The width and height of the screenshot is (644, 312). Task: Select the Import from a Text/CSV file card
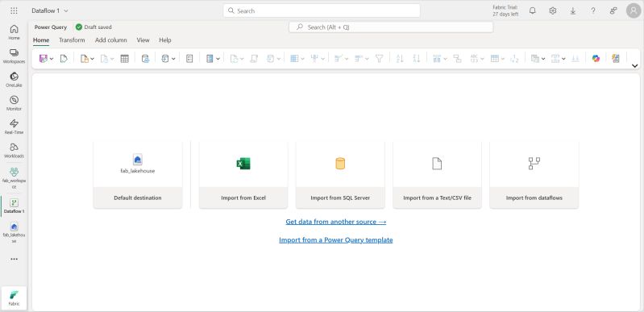pos(437,175)
